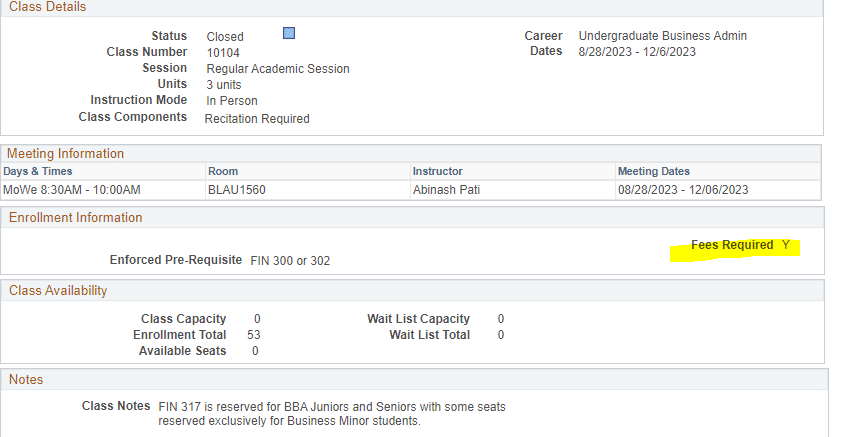Image resolution: width=866 pixels, height=437 pixels.
Task: Click class number 10104
Action: click(223, 53)
